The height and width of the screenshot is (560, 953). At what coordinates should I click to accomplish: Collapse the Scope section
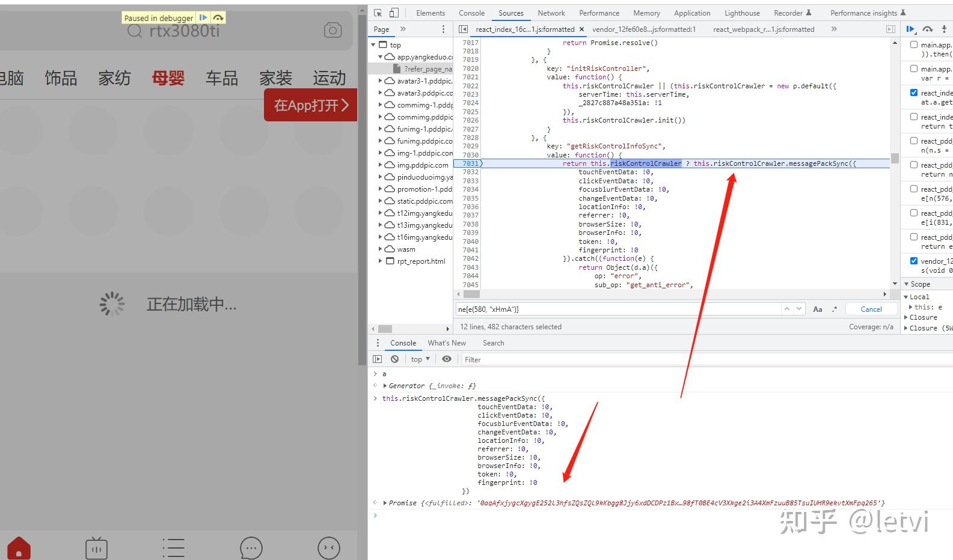point(906,284)
